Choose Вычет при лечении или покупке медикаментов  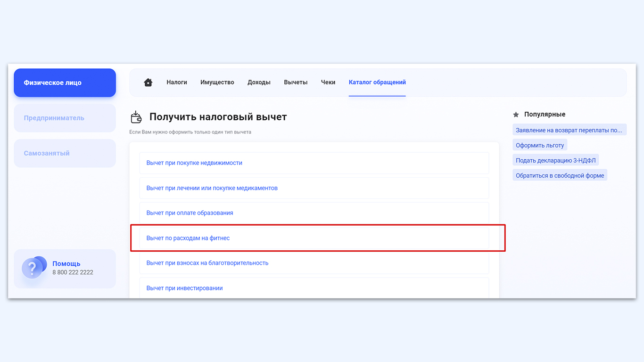(314, 188)
